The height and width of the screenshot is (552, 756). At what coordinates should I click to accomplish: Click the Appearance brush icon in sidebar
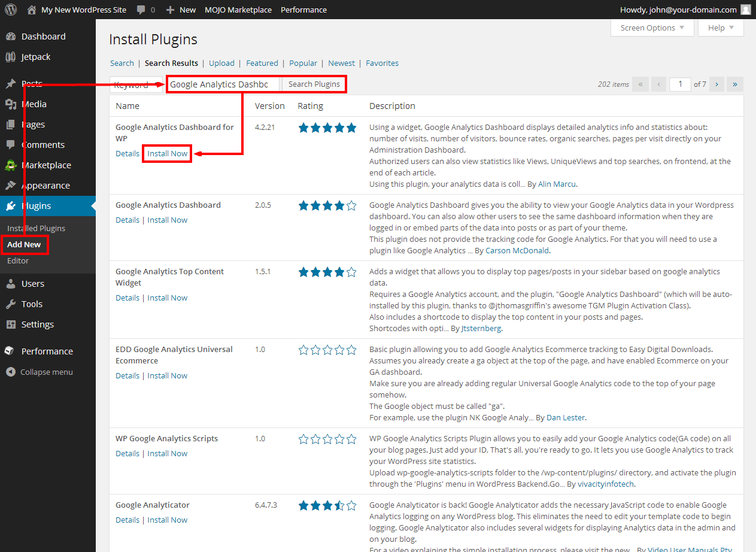coord(11,186)
